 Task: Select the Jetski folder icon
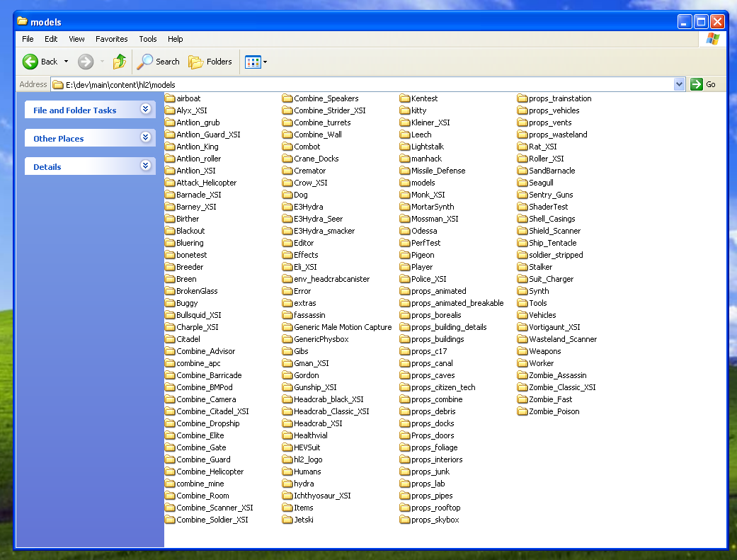[287, 520]
